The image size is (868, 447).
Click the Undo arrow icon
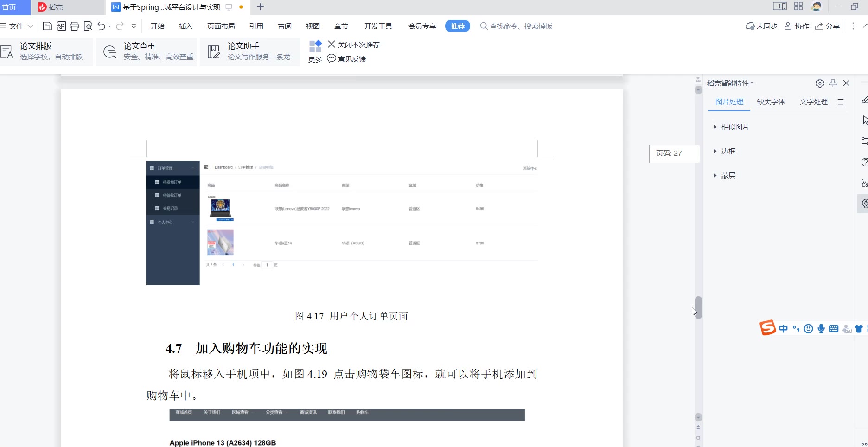[x=101, y=26]
